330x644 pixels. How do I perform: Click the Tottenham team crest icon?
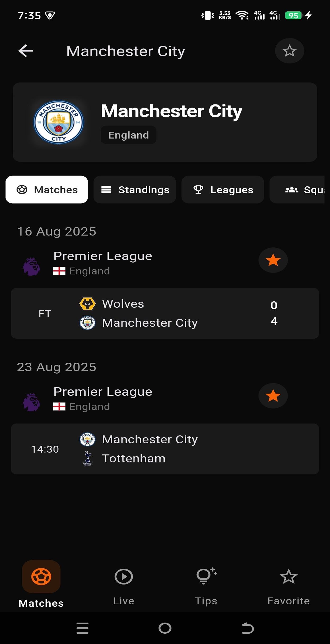[87, 459]
